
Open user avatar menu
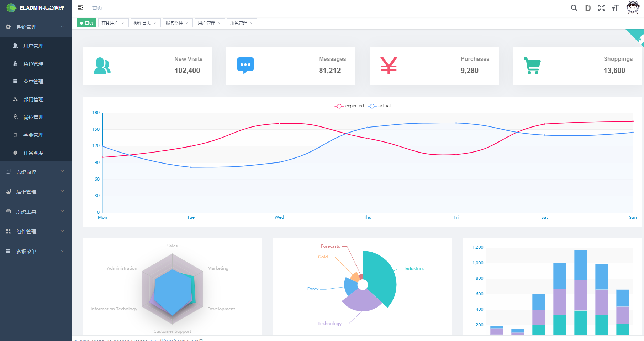tap(633, 7)
